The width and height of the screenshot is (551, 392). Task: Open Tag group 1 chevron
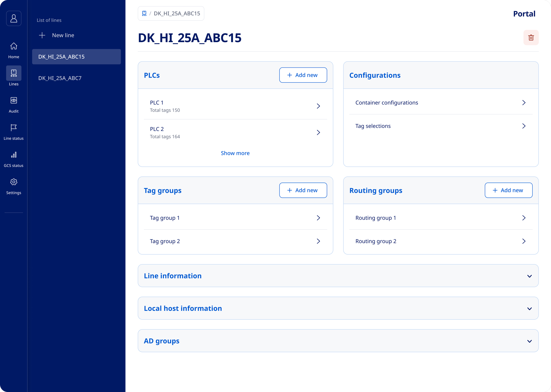click(318, 218)
